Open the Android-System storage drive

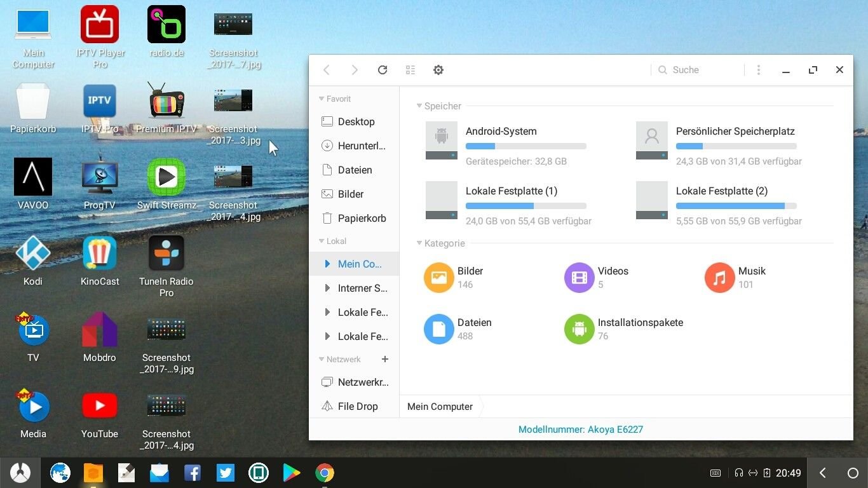(x=506, y=146)
